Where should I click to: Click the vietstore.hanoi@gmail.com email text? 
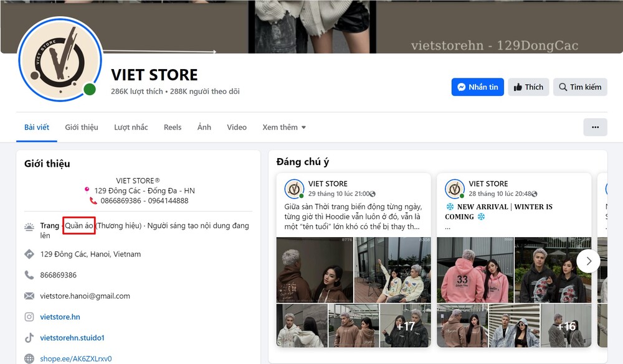point(85,296)
